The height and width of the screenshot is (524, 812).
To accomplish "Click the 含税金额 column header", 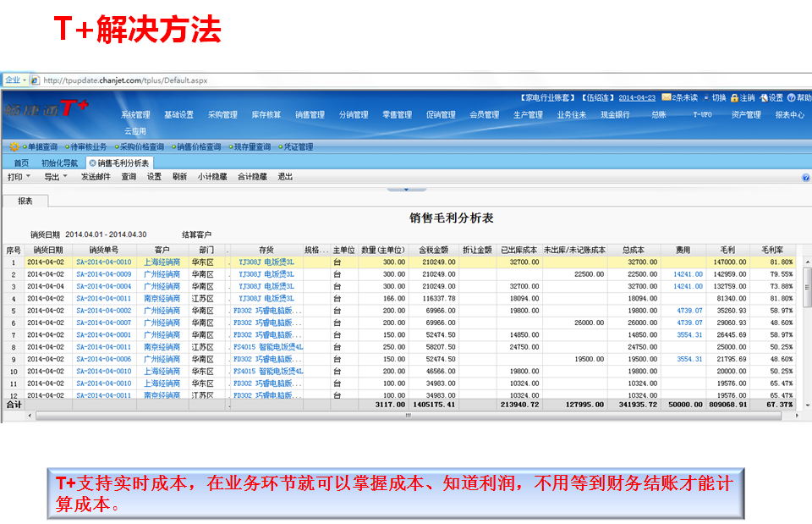I will tap(434, 250).
